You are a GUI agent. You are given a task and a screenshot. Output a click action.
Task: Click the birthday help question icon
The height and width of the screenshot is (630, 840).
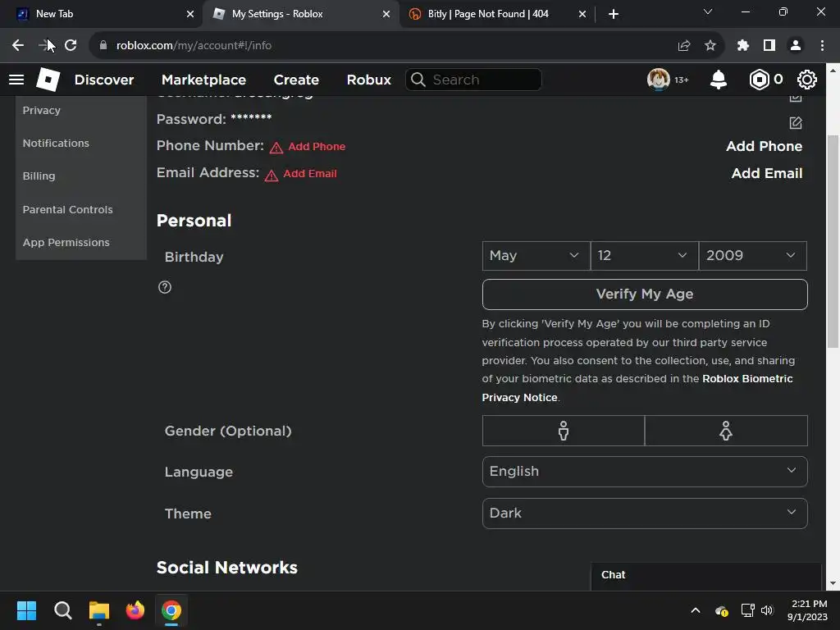tap(165, 287)
